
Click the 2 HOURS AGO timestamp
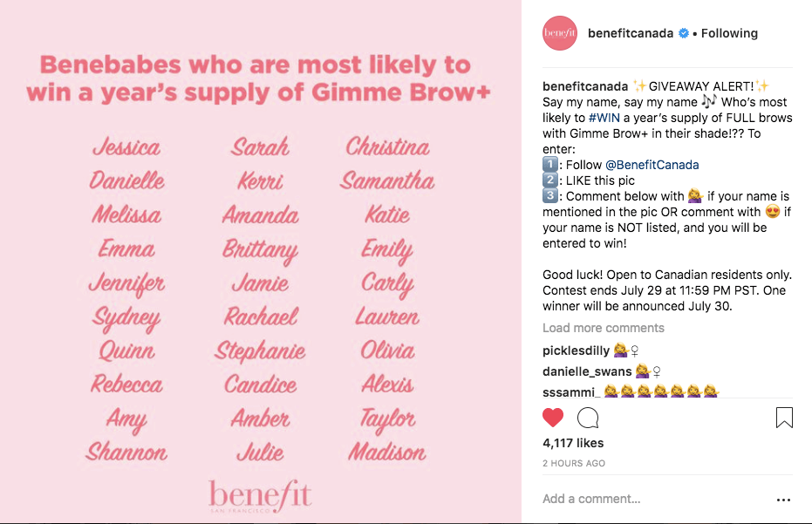574,463
